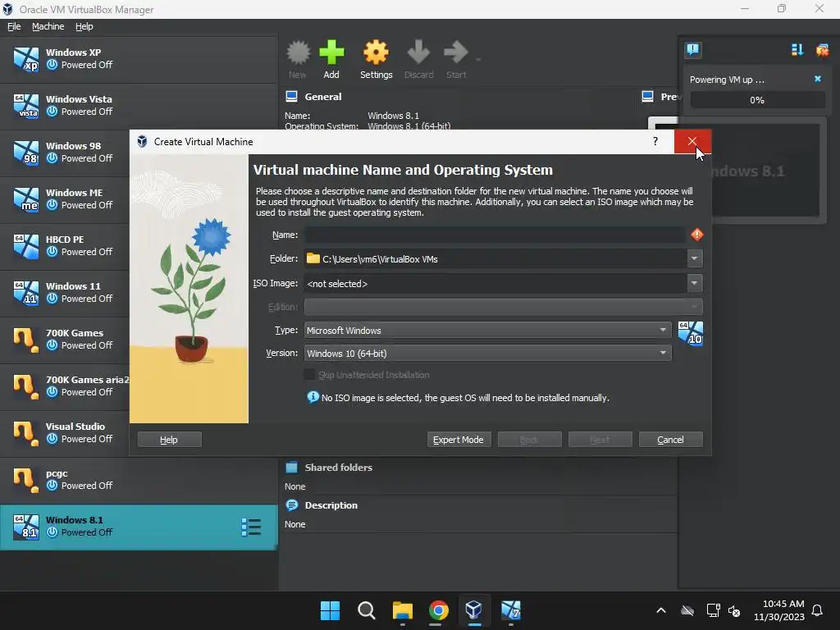
Task: Click the dialog question mark help button
Action: tap(655, 141)
